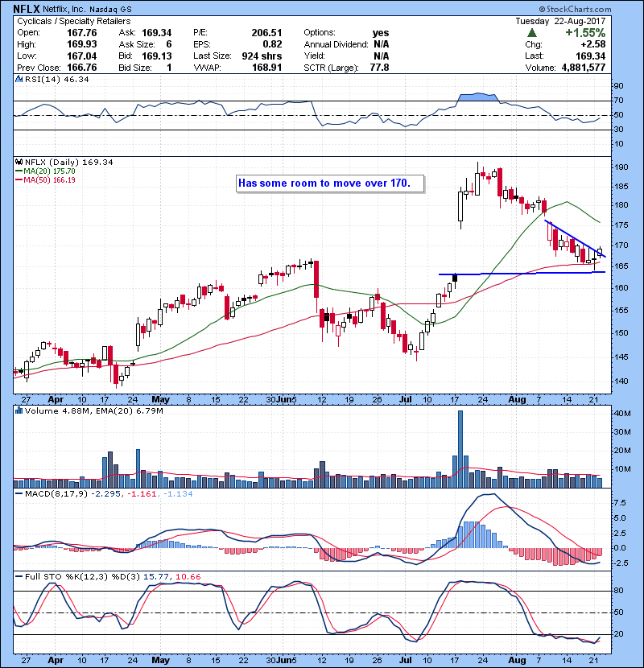The width and height of the screenshot is (644, 668).
Task: Click the stochastic %K value 15.77
Action: click(x=155, y=577)
